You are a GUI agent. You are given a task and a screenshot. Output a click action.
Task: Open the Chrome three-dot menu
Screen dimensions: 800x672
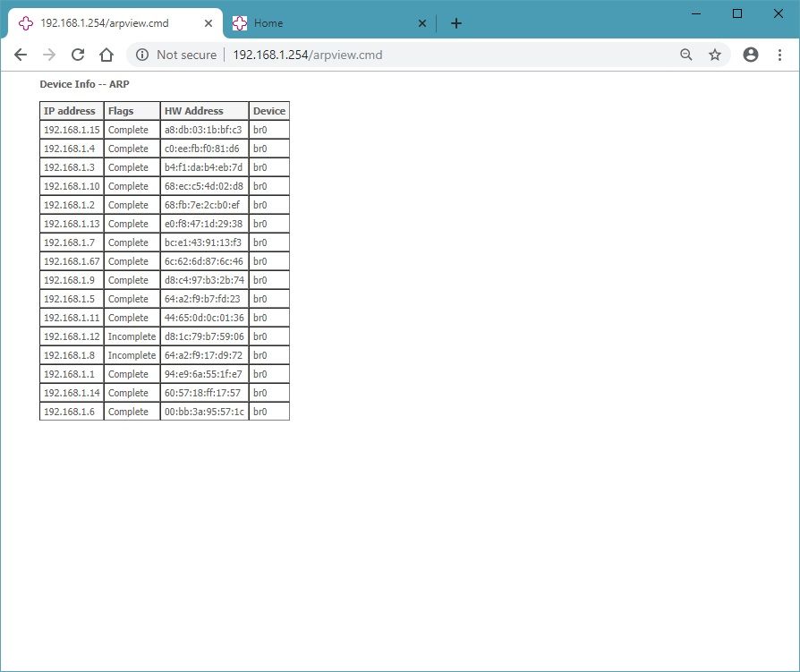click(779, 55)
